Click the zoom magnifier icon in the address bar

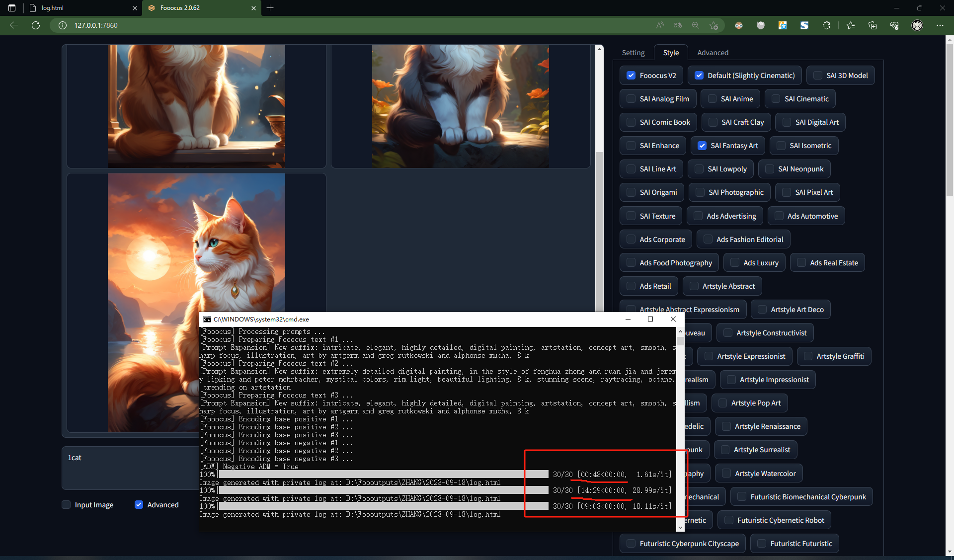pos(696,25)
